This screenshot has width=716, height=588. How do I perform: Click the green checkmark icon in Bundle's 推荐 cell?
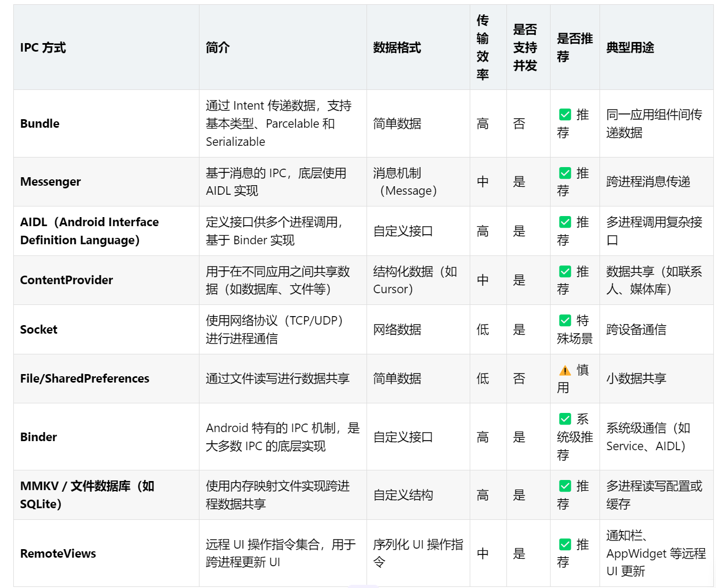(564, 114)
